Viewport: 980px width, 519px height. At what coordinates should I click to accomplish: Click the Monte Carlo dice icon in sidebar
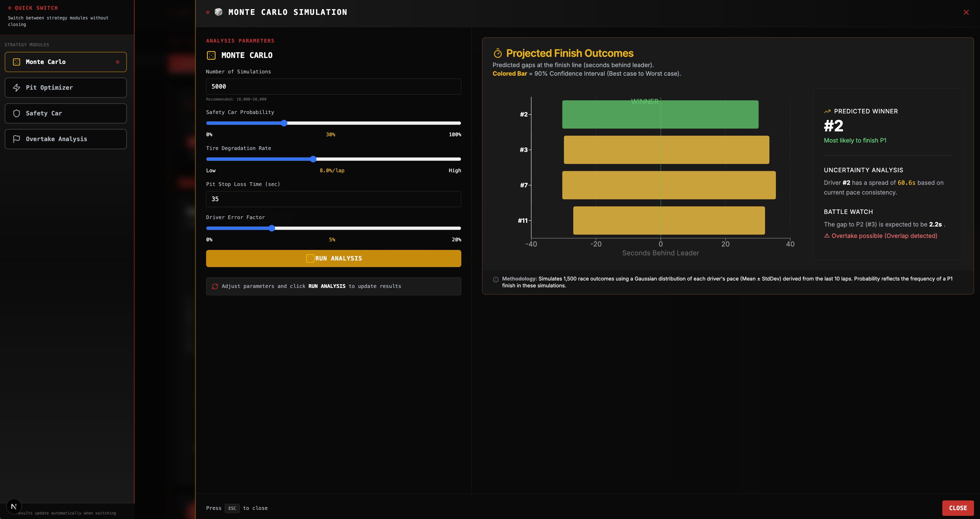click(x=16, y=62)
